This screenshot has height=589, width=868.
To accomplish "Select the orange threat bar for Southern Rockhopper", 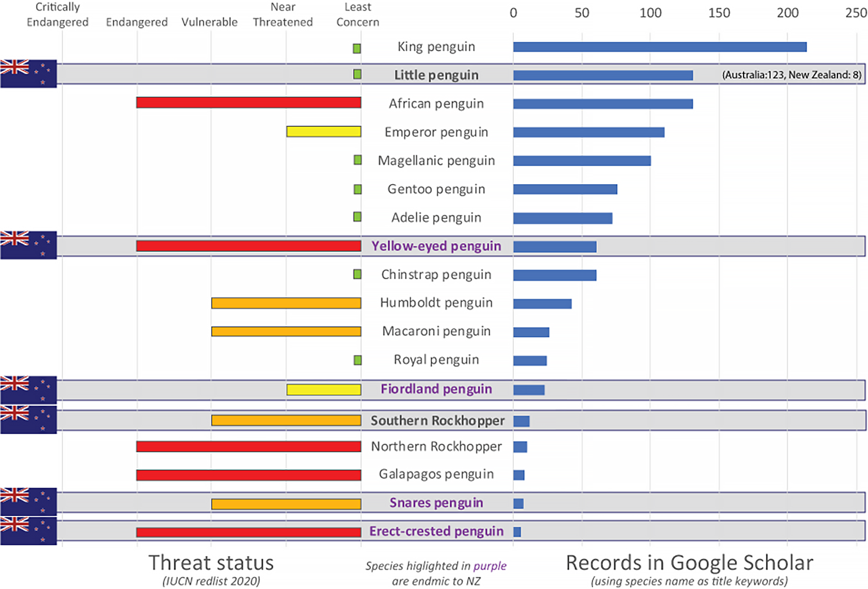I will click(286, 420).
